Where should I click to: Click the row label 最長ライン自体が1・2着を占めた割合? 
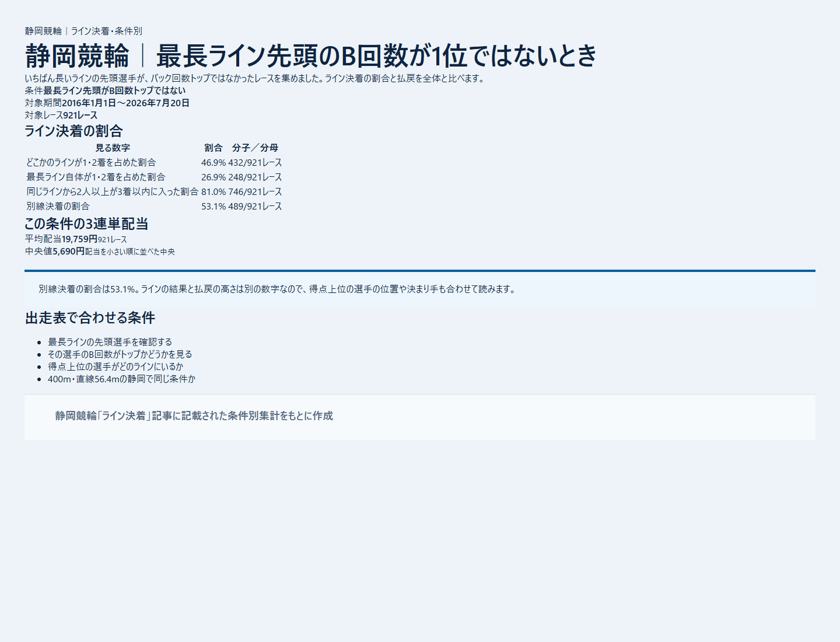point(96,177)
